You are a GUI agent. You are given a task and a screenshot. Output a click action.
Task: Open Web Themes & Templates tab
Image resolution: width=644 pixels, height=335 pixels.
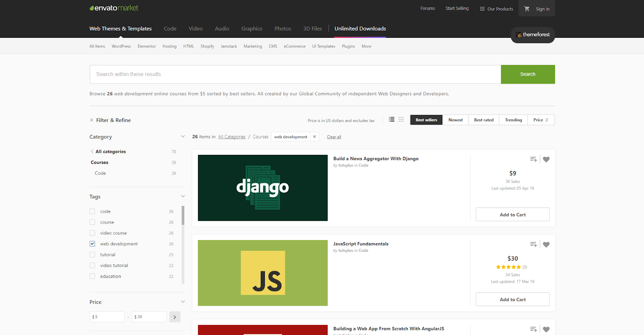[120, 29]
